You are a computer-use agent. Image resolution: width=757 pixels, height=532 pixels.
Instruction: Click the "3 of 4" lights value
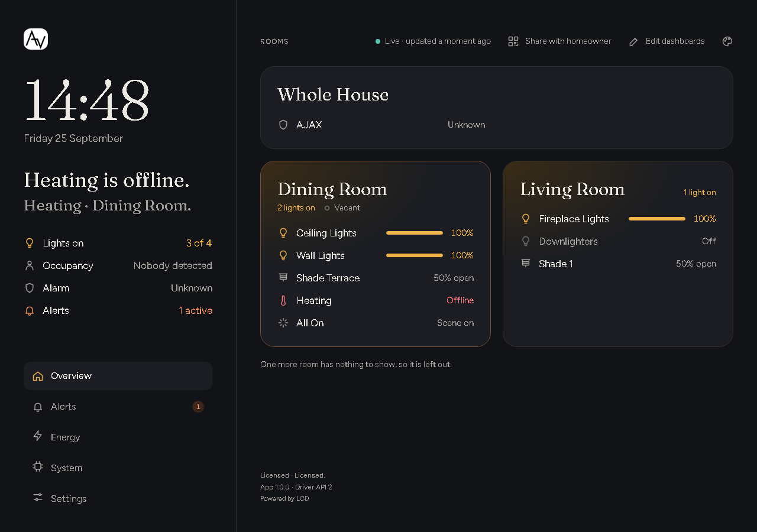tap(199, 243)
